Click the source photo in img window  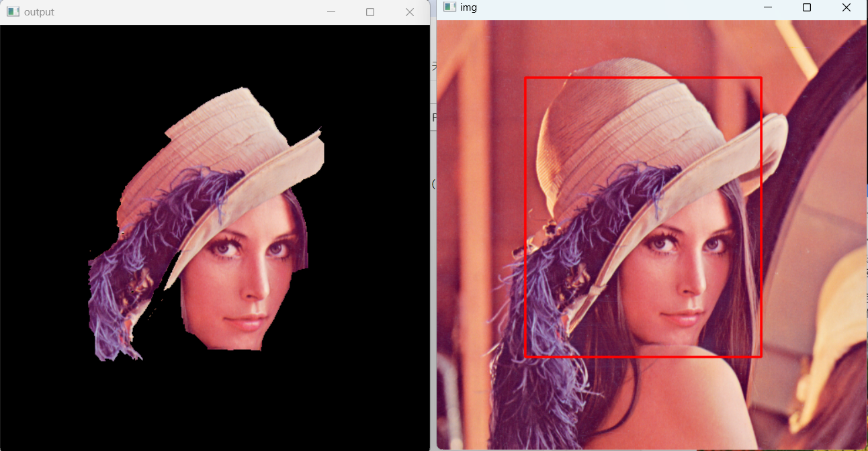click(x=652, y=234)
